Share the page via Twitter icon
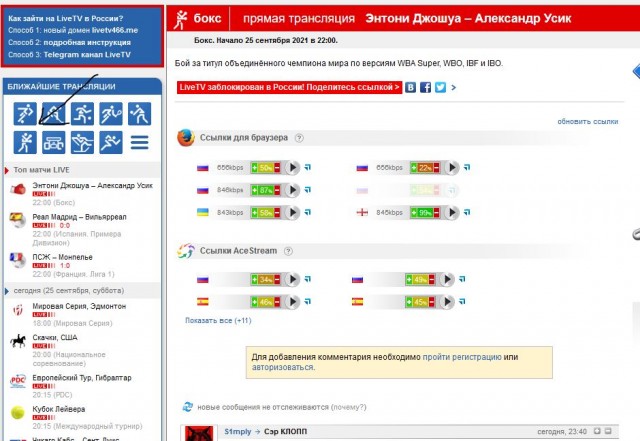 pyautogui.click(x=440, y=87)
